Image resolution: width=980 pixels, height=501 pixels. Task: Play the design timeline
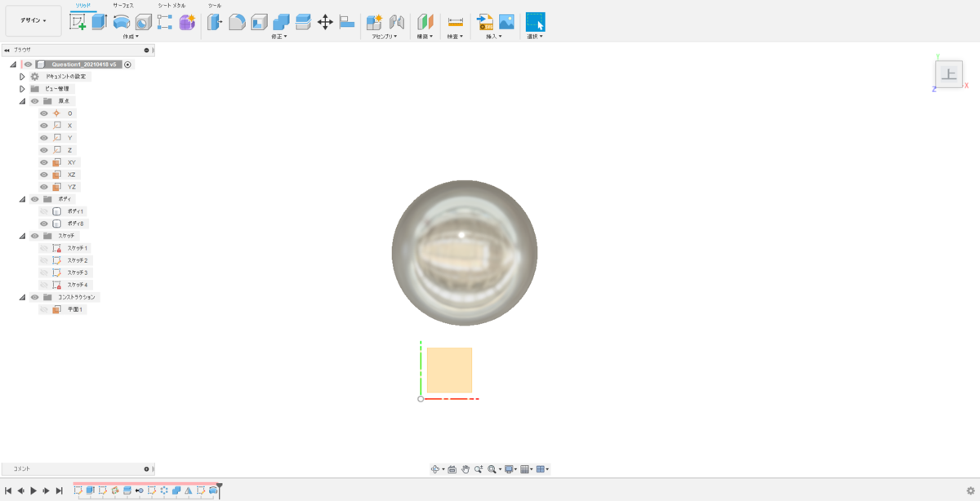point(33,490)
